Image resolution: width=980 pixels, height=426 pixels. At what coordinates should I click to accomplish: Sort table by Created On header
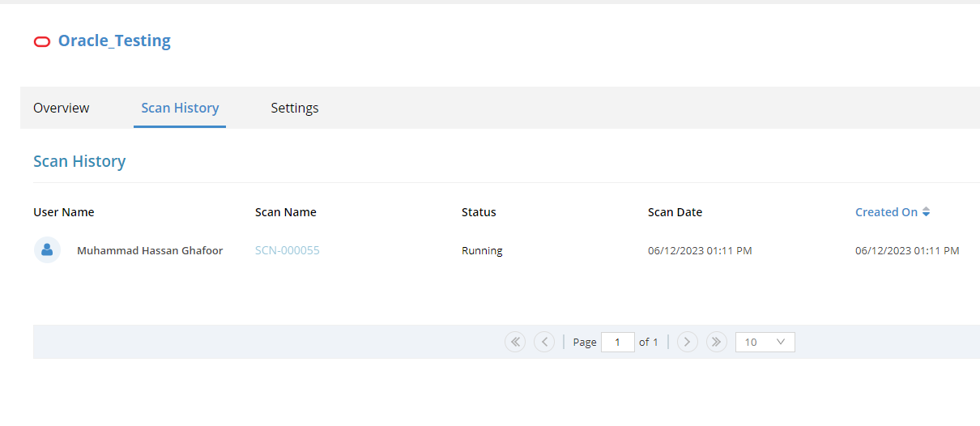[x=886, y=212]
